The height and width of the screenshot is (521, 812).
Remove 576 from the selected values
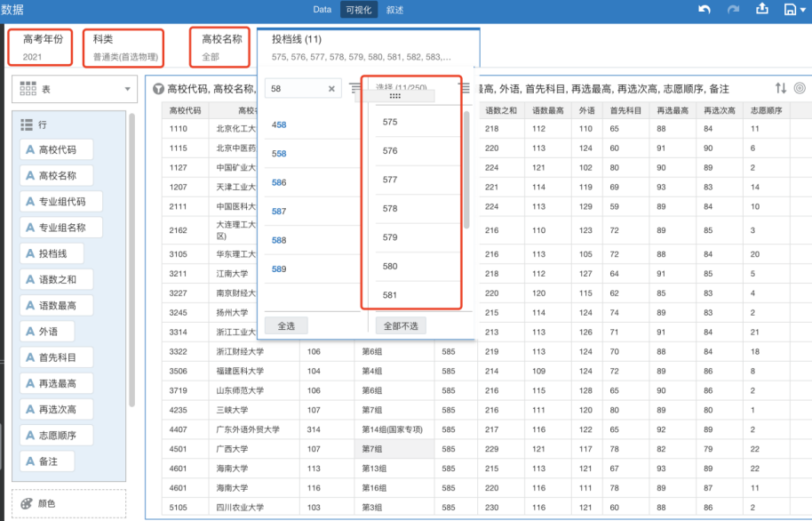[x=418, y=151]
